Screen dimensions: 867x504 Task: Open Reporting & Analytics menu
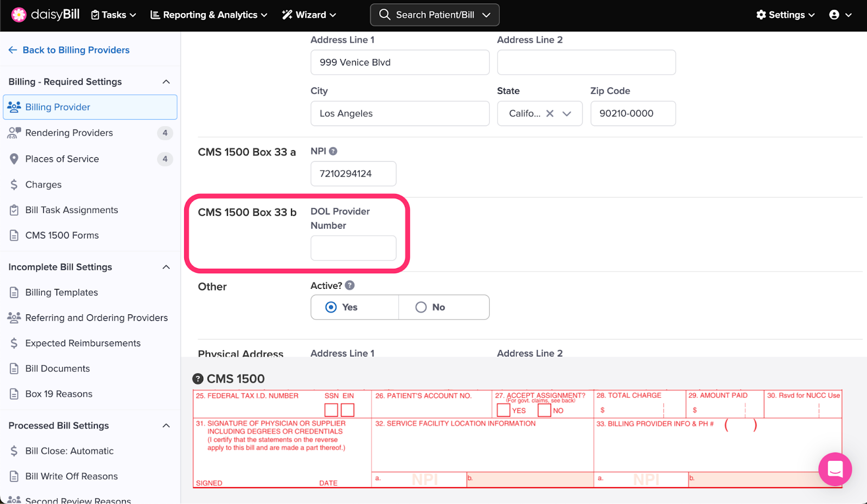(209, 15)
